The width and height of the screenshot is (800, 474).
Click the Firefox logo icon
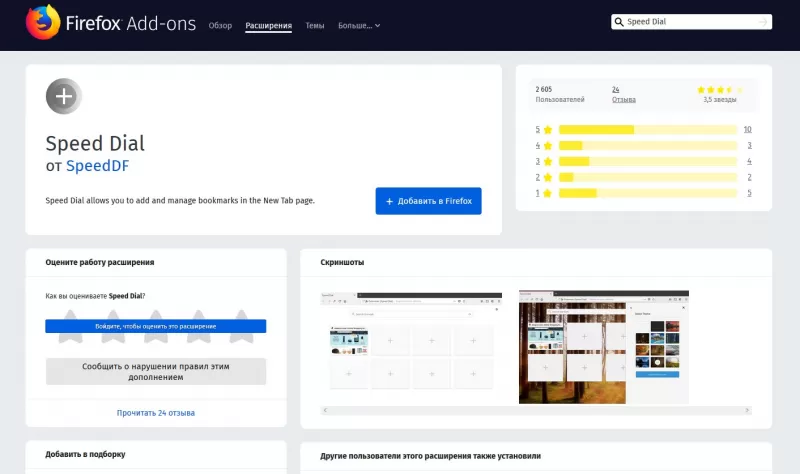[x=43, y=22]
